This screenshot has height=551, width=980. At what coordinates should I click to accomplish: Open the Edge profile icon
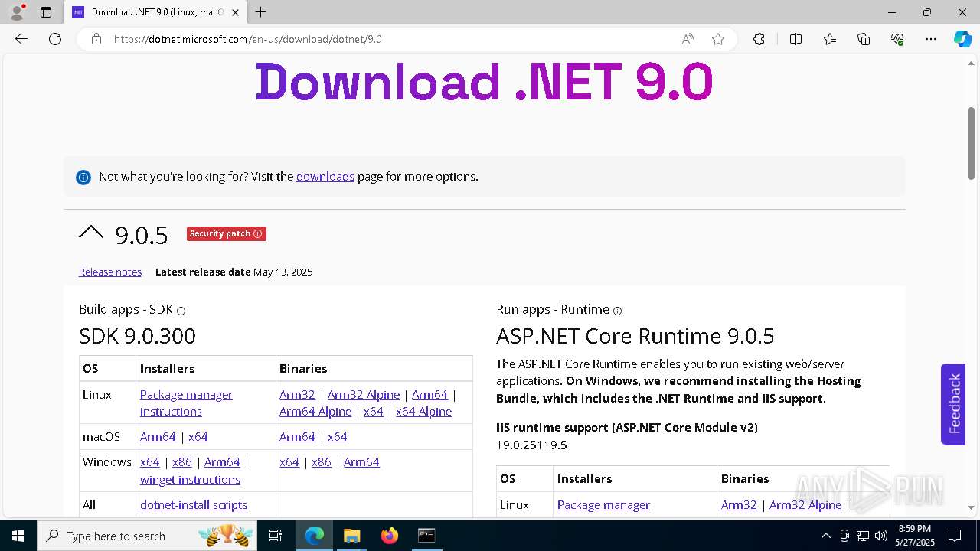point(17,12)
